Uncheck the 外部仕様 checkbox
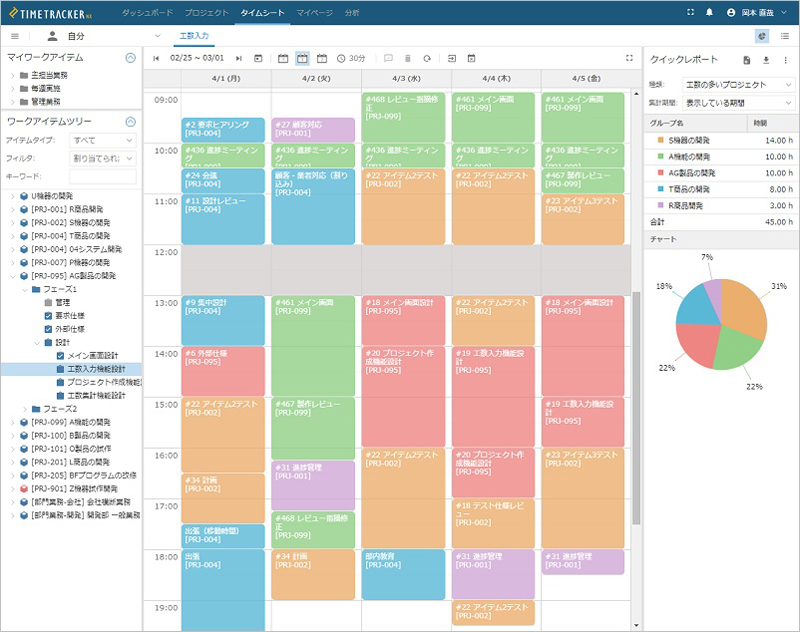The width and height of the screenshot is (800, 632). [48, 328]
